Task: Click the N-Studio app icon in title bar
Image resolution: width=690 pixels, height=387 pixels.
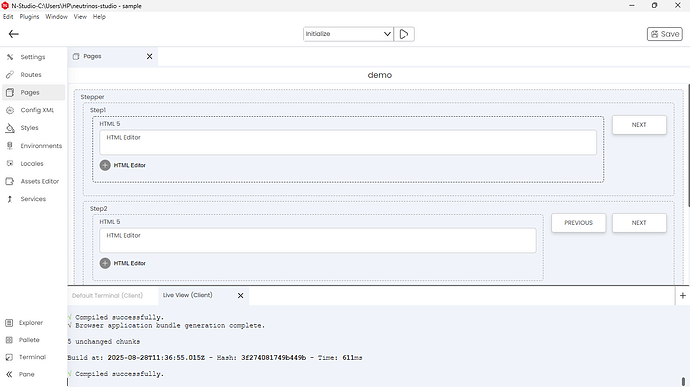Action: click(x=5, y=6)
